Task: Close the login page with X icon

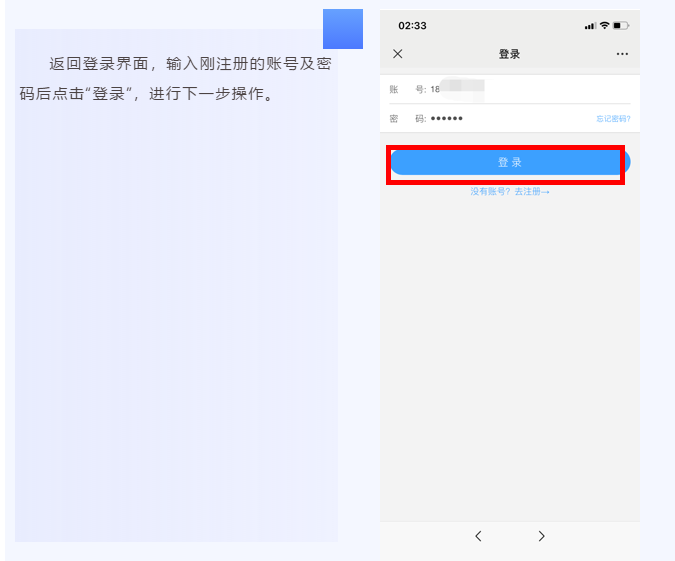Action: pyautogui.click(x=398, y=54)
